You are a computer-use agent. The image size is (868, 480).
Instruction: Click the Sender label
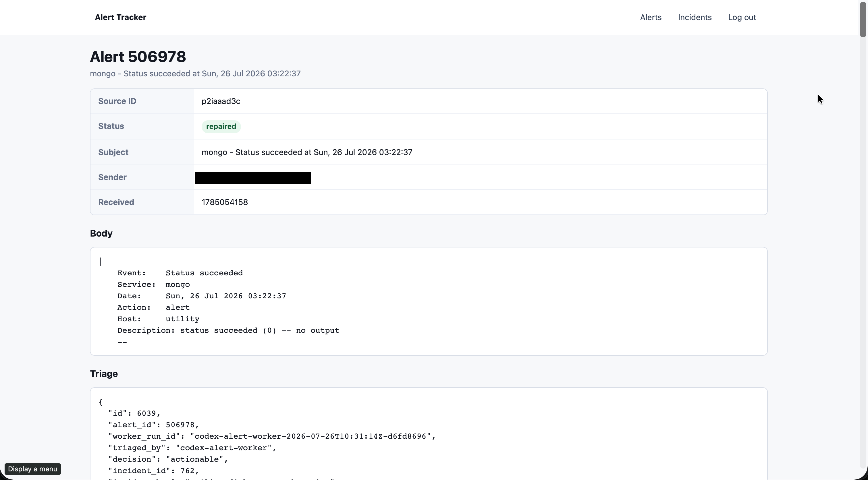tap(112, 177)
